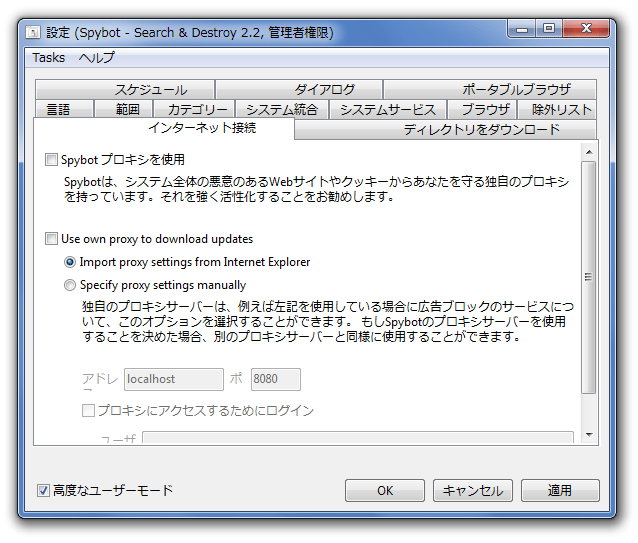Image resolution: width=638 pixels, height=543 pixels.
Task: Click the ユーザ name input field
Action: coord(358,438)
